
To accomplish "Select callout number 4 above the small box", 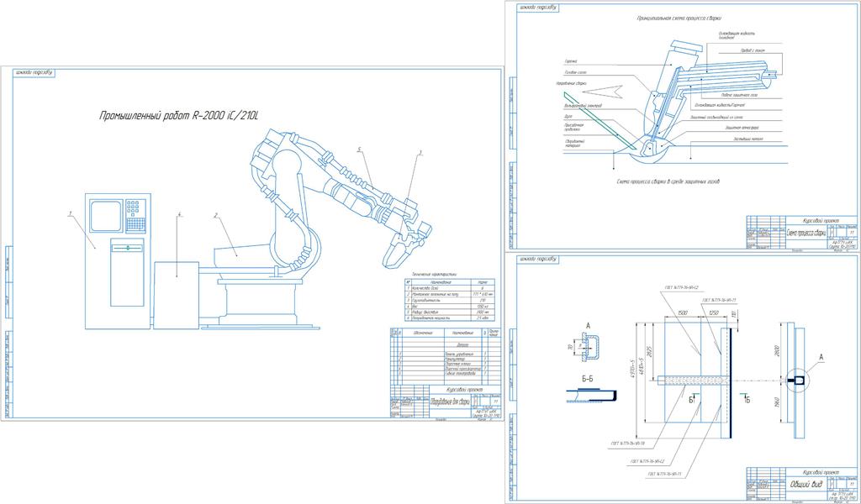I will coord(178,215).
